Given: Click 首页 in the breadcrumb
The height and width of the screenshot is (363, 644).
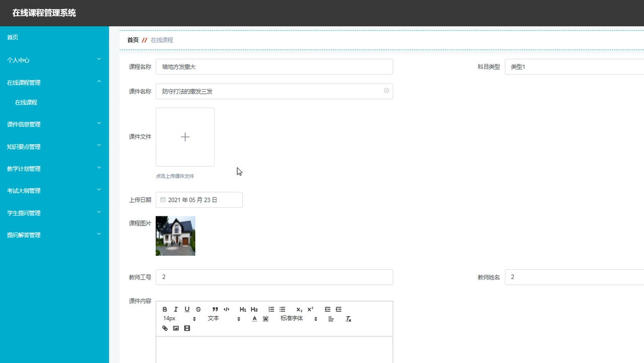Looking at the screenshot, I should point(133,40).
